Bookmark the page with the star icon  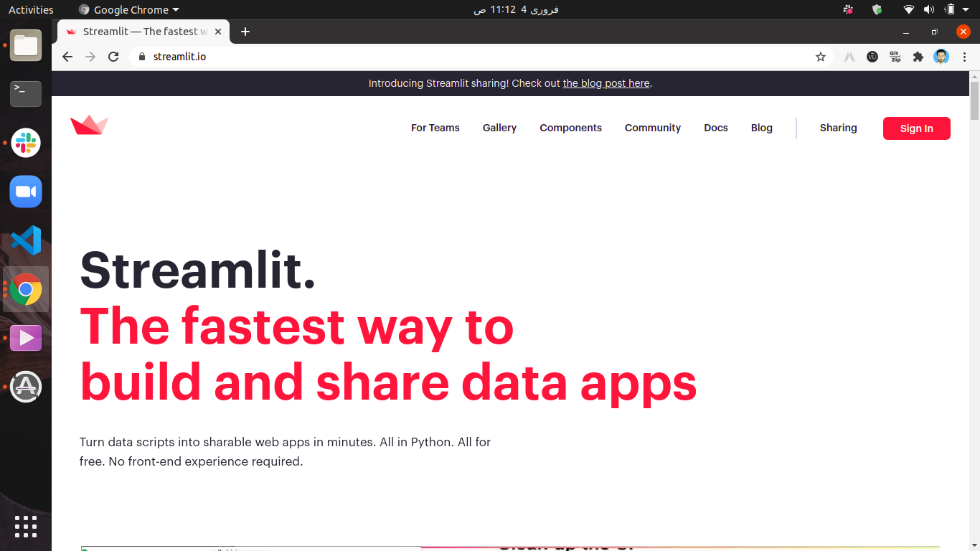(820, 56)
